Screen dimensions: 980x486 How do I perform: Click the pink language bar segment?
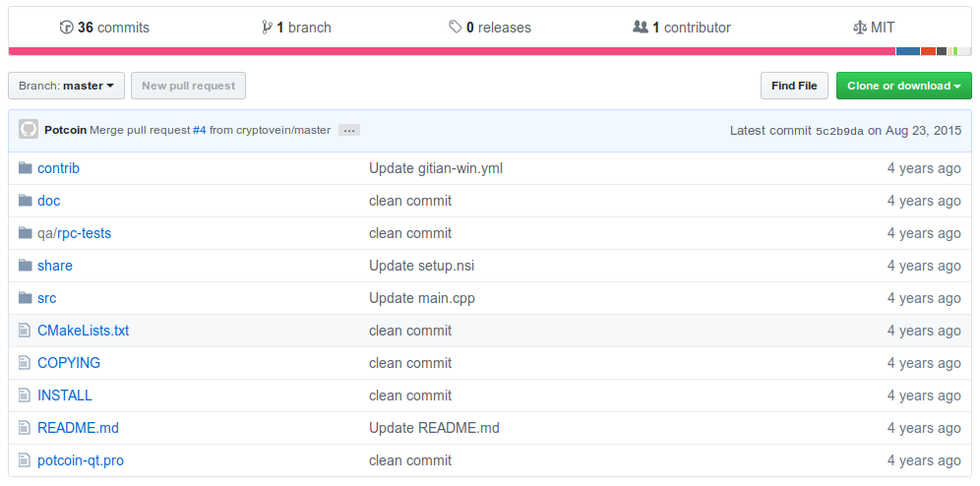coord(452,51)
